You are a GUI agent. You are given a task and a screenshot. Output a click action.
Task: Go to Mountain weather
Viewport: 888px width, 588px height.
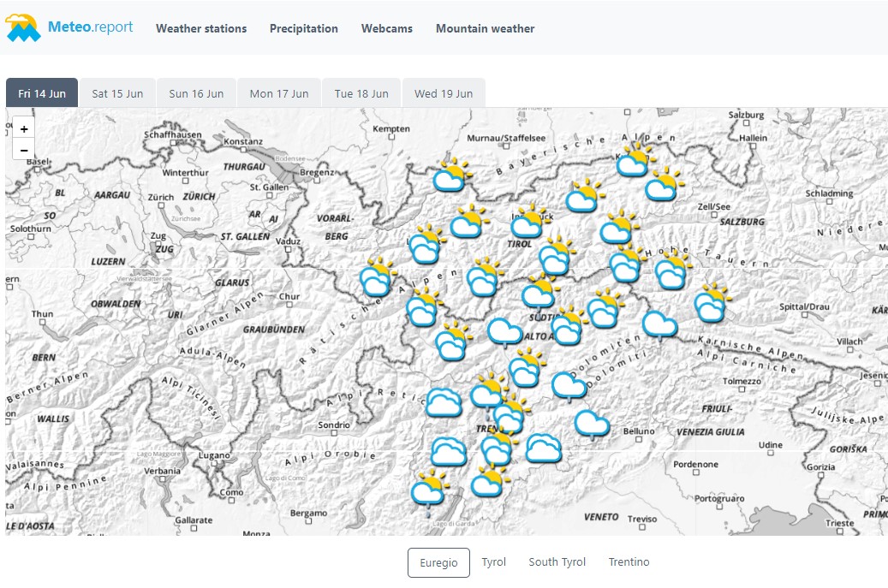coord(485,28)
